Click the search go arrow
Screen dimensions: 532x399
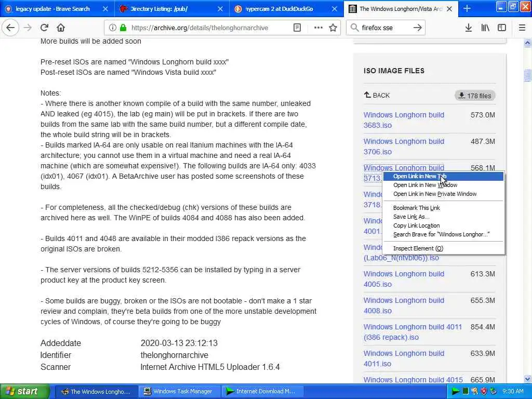coord(418,28)
